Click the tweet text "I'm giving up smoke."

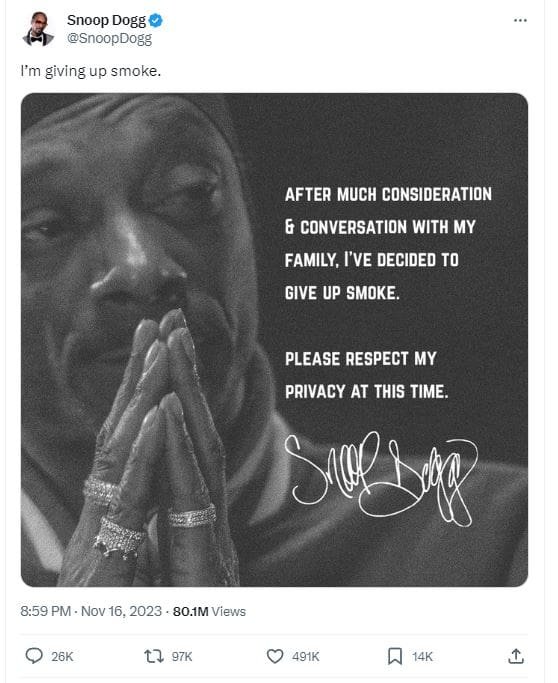[x=91, y=71]
